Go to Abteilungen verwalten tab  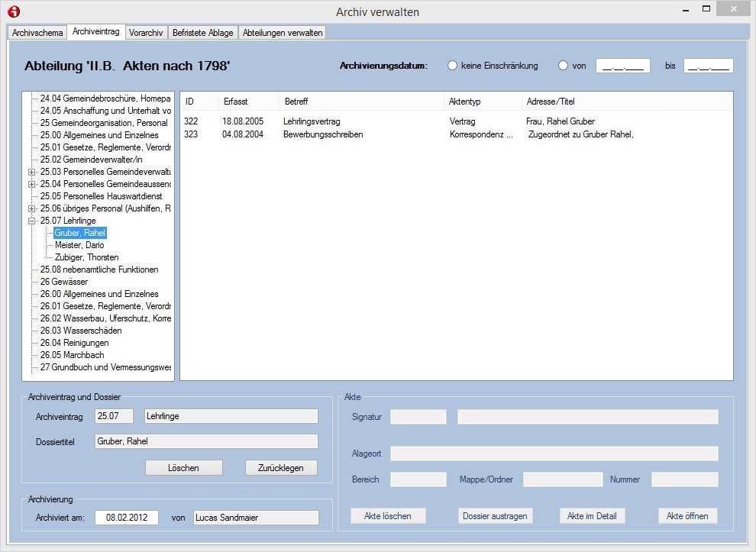(x=283, y=33)
